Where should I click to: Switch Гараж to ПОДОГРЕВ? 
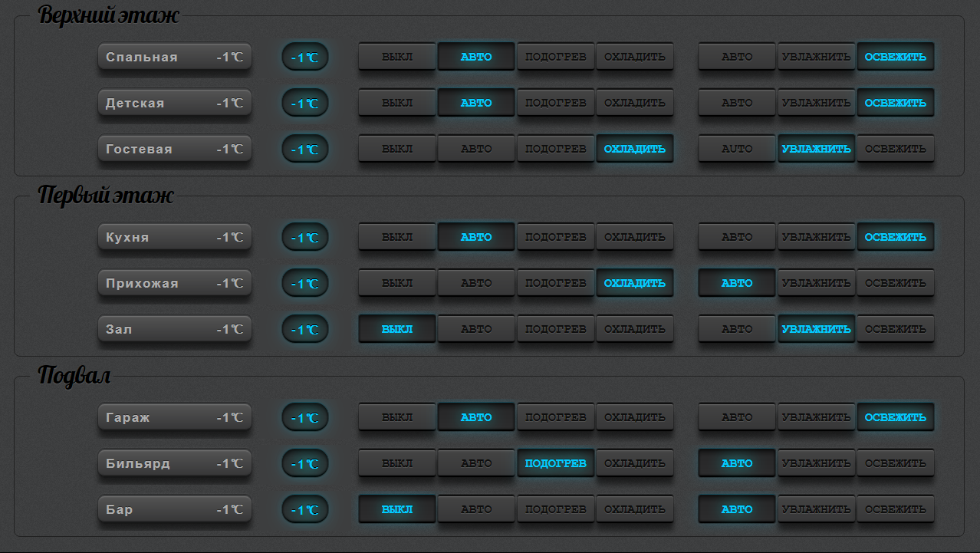556,417
